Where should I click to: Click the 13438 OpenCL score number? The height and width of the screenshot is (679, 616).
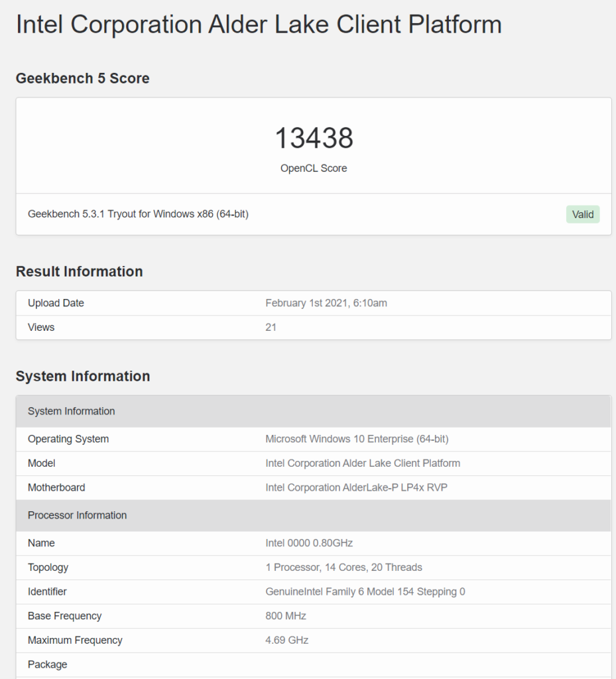[x=314, y=138]
